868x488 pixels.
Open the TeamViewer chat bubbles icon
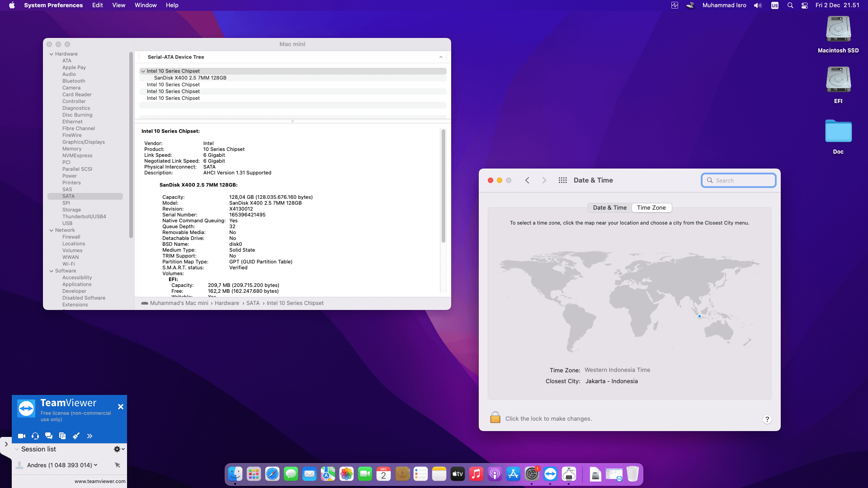(49, 436)
